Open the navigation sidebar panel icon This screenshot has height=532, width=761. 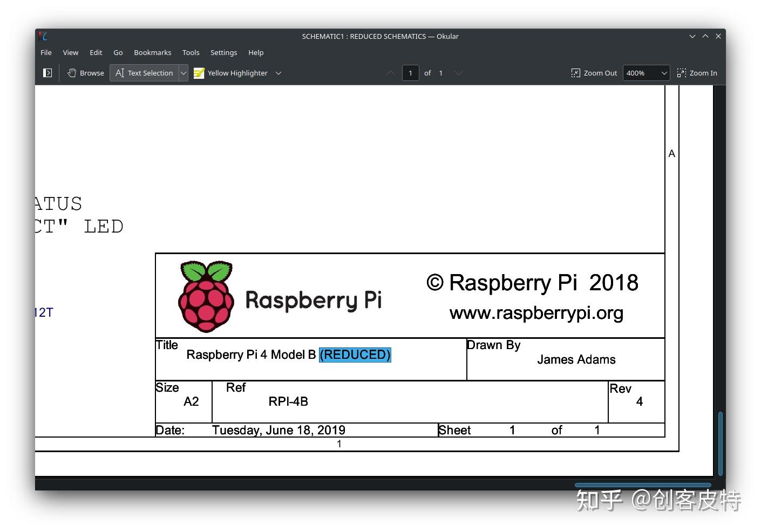pyautogui.click(x=47, y=73)
